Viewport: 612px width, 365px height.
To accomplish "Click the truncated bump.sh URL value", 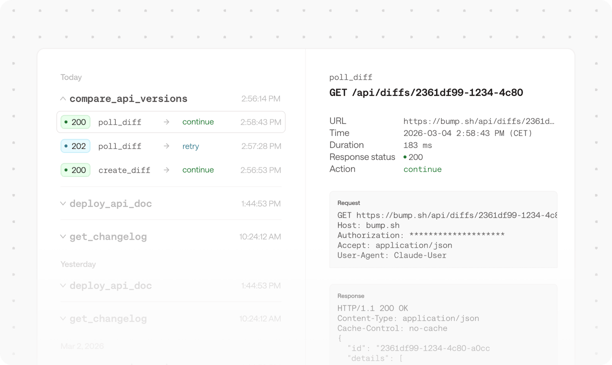I will pyautogui.click(x=479, y=121).
